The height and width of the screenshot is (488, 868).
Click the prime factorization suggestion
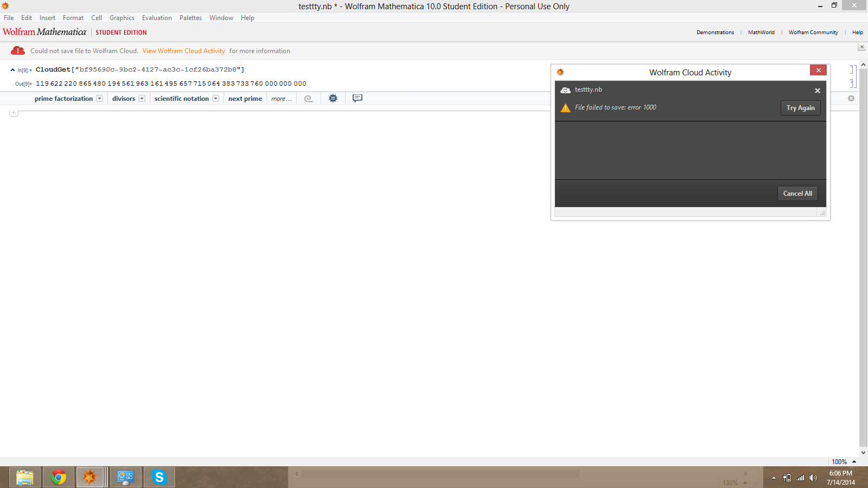(x=63, y=99)
